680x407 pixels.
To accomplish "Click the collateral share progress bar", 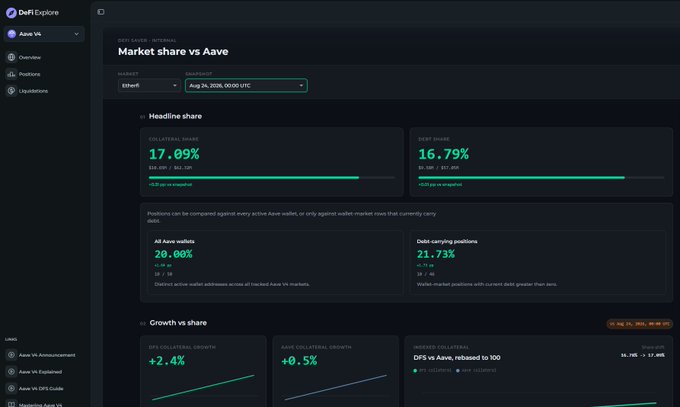I will tap(271, 177).
